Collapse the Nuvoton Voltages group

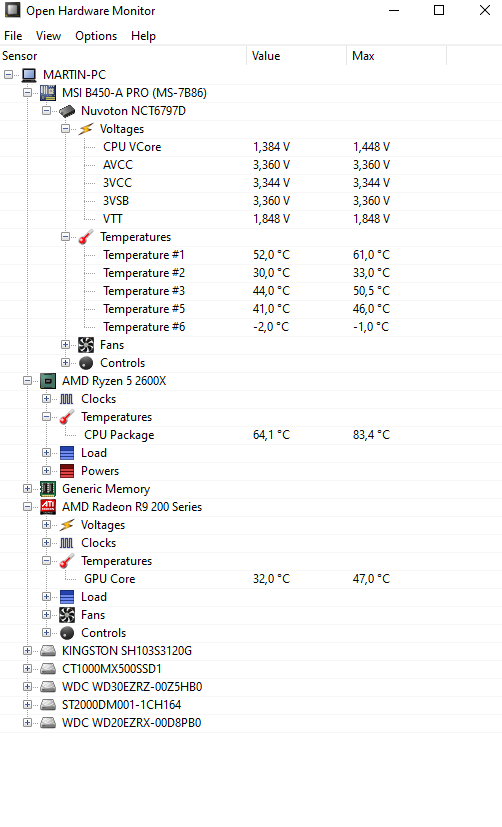tap(65, 129)
